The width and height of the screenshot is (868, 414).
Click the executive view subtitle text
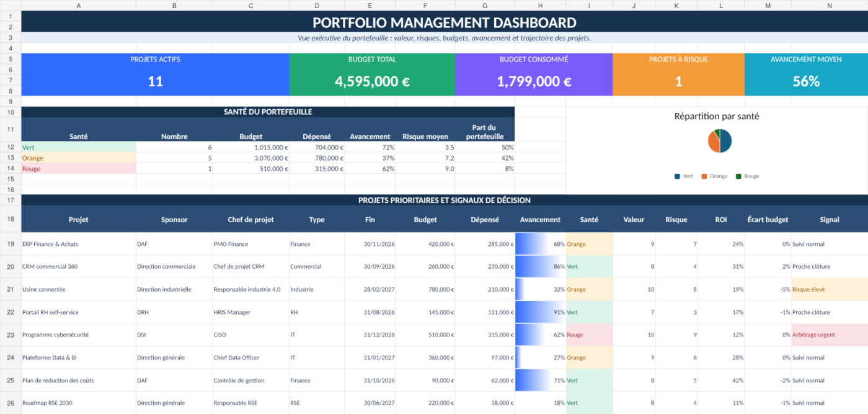pos(445,38)
